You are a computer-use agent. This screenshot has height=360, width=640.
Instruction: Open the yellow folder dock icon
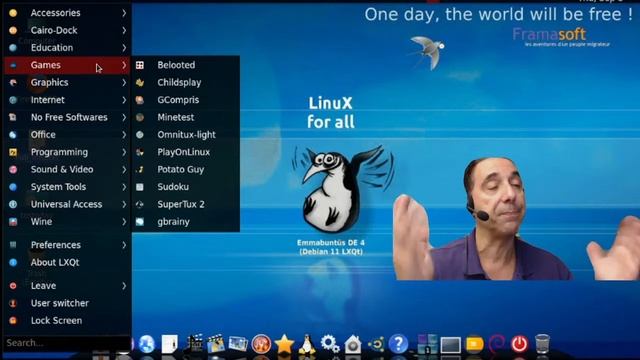pos(474,344)
